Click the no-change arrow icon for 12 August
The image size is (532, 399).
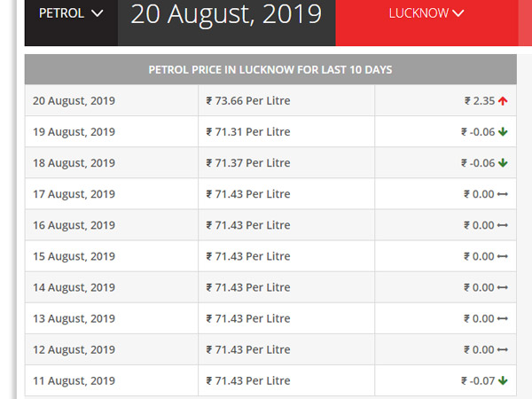(x=503, y=349)
